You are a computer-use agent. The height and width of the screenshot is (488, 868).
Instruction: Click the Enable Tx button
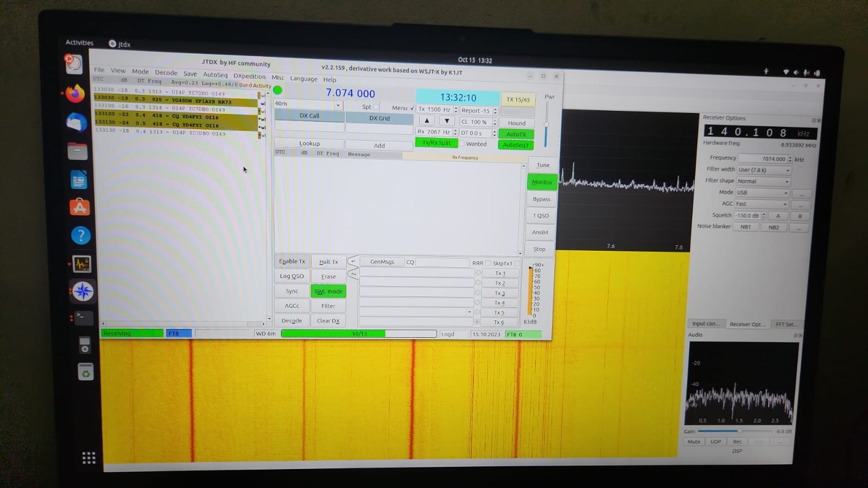point(292,261)
